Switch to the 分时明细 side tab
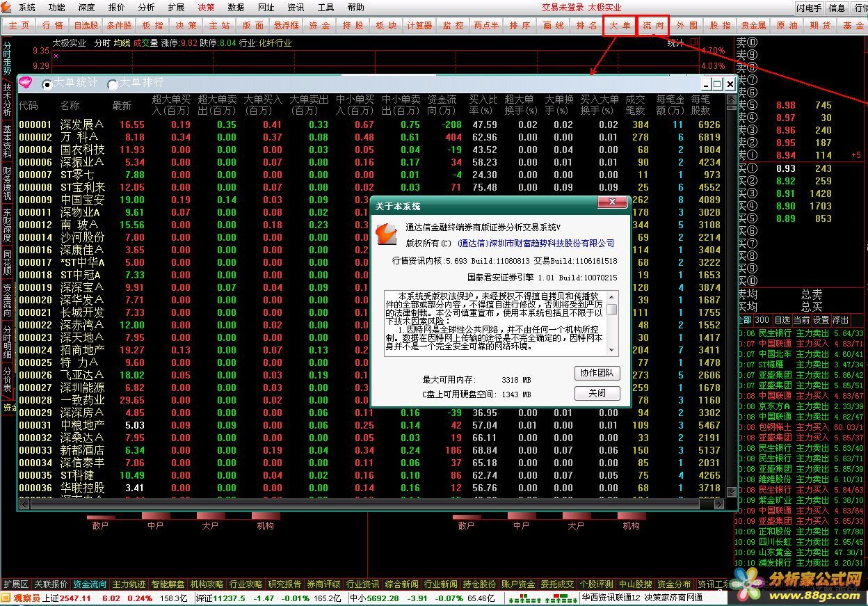 pyautogui.click(x=7, y=342)
